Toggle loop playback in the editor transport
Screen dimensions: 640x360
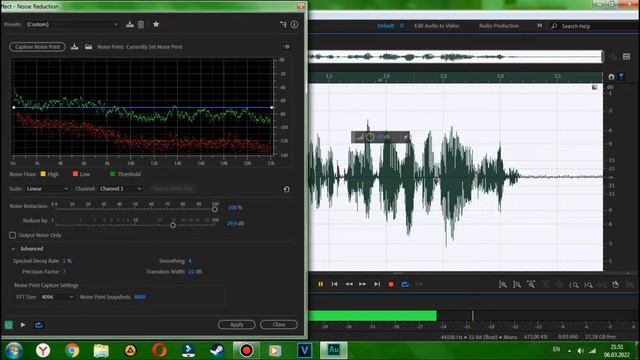(x=405, y=284)
